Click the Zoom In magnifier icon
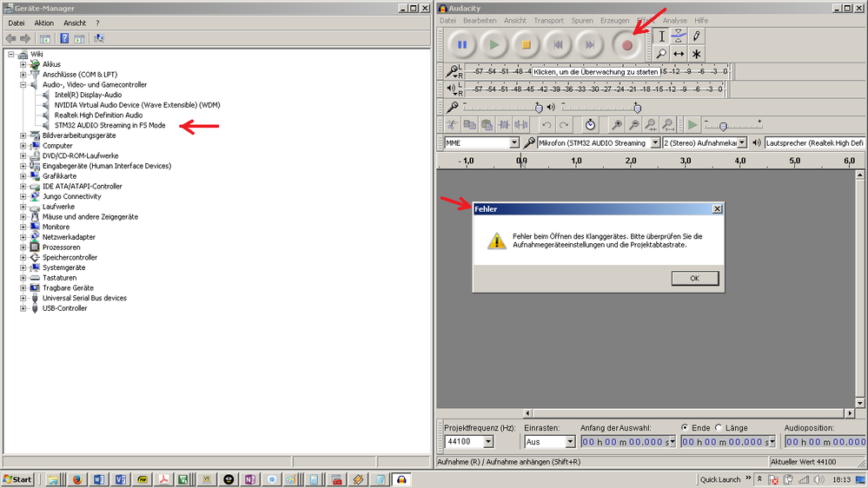The width and height of the screenshot is (868, 488). [616, 125]
